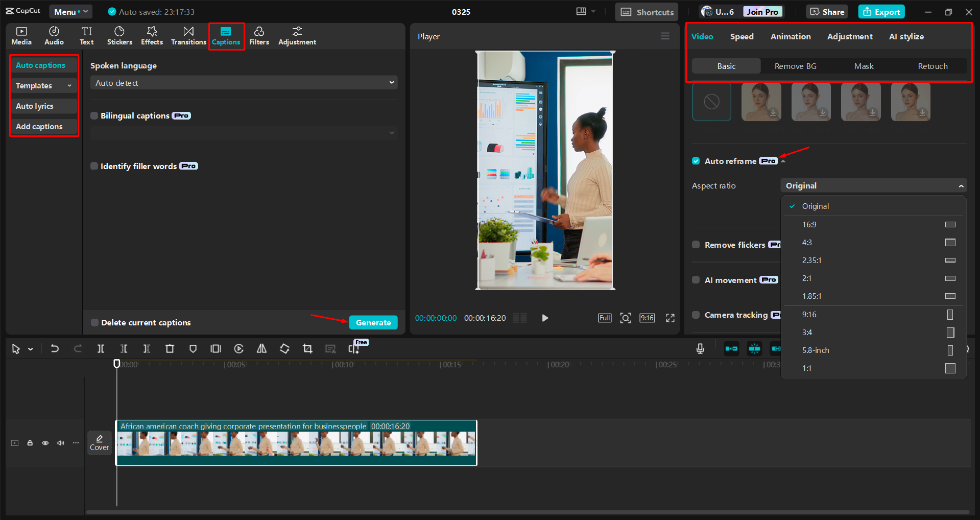Click the Generate captions button
980x520 pixels.
coord(373,322)
